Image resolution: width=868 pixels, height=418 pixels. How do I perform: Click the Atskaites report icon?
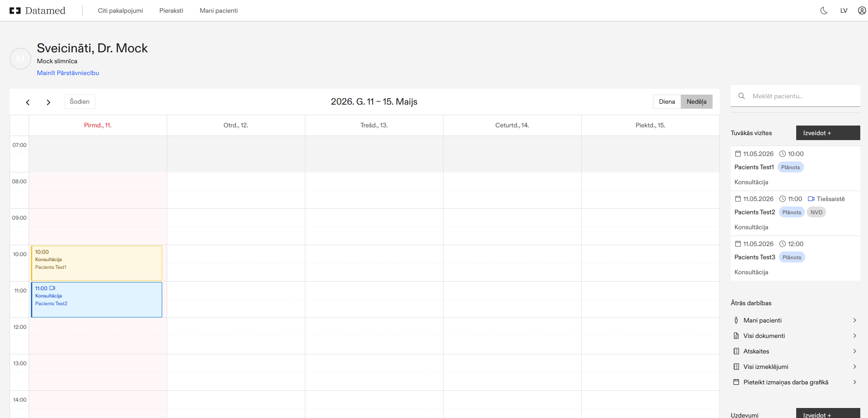736,351
